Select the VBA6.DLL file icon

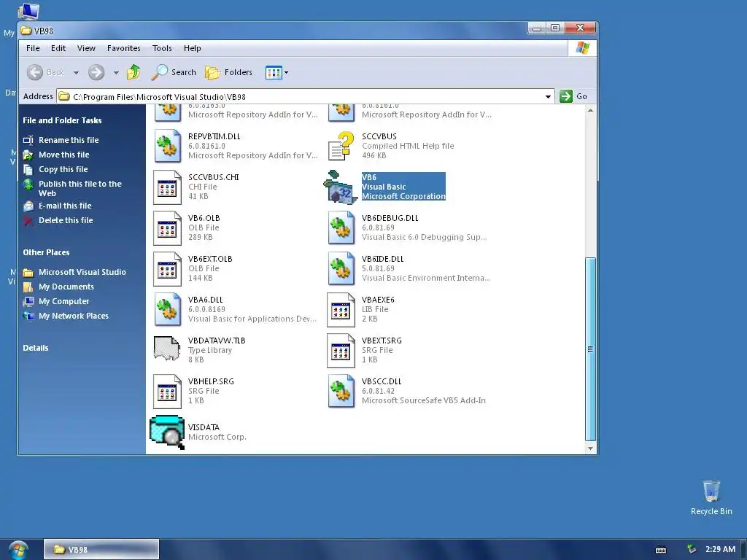click(x=167, y=309)
